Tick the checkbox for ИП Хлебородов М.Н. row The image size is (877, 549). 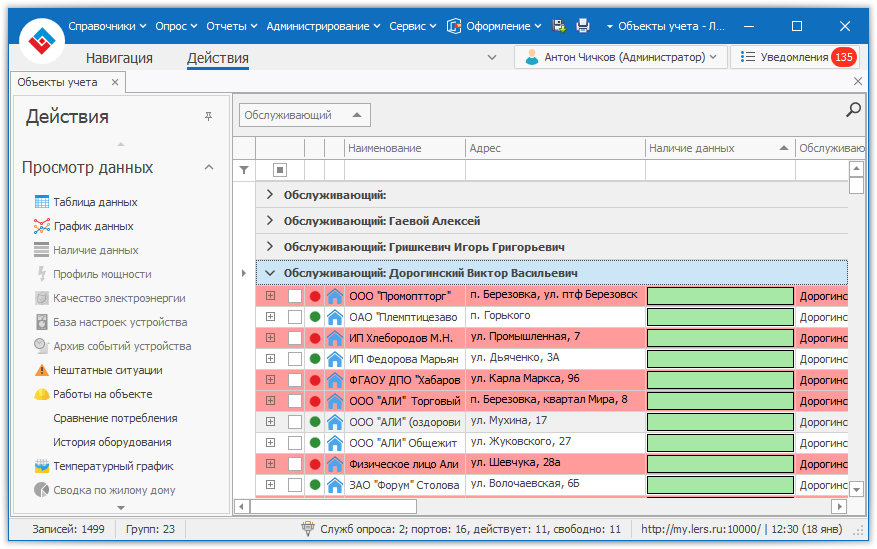pos(294,338)
